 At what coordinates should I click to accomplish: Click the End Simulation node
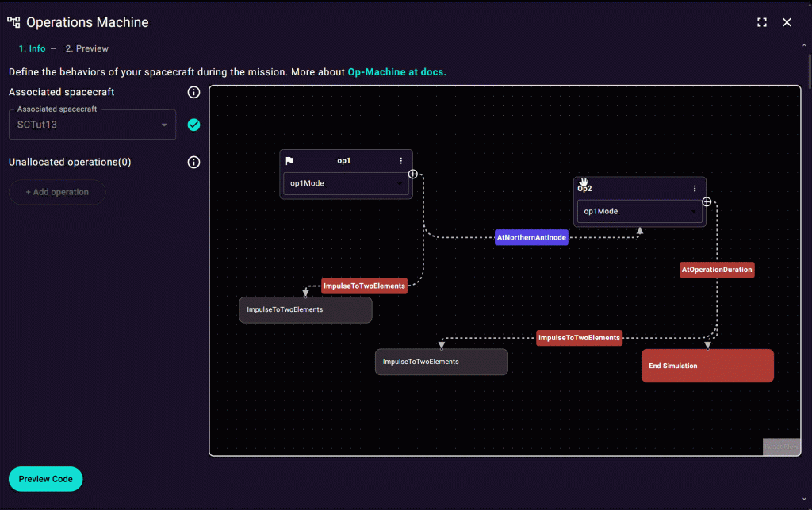(x=707, y=366)
